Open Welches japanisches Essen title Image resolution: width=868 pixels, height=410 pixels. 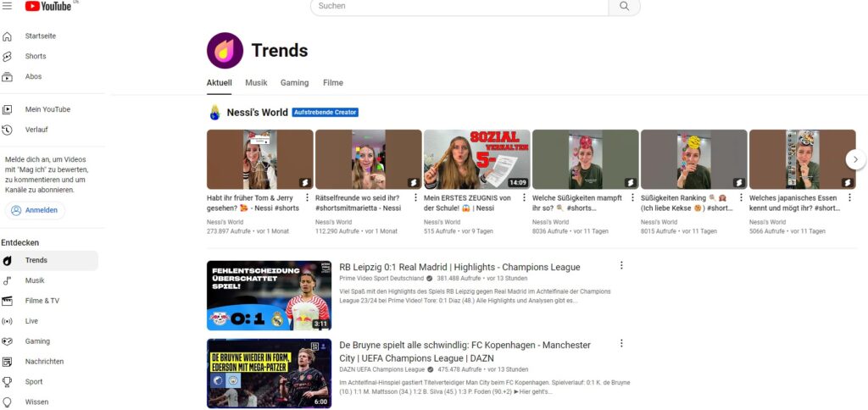795,203
